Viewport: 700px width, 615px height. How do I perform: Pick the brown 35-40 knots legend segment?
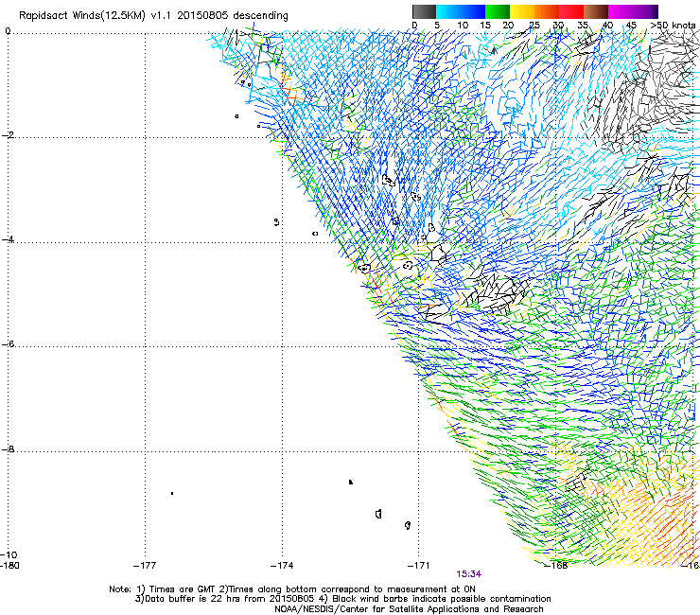[596, 11]
